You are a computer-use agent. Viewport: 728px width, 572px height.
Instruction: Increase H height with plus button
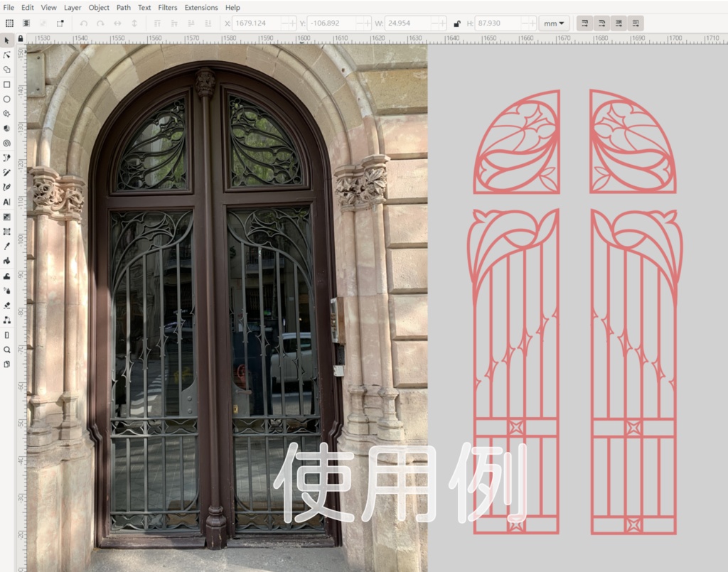pos(532,23)
